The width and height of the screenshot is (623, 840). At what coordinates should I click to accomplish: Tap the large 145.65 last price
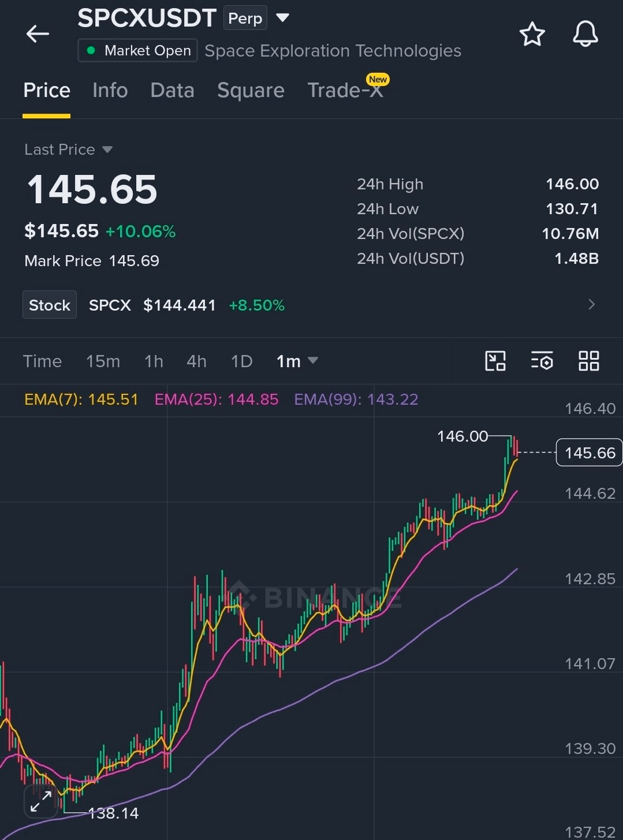coord(92,189)
